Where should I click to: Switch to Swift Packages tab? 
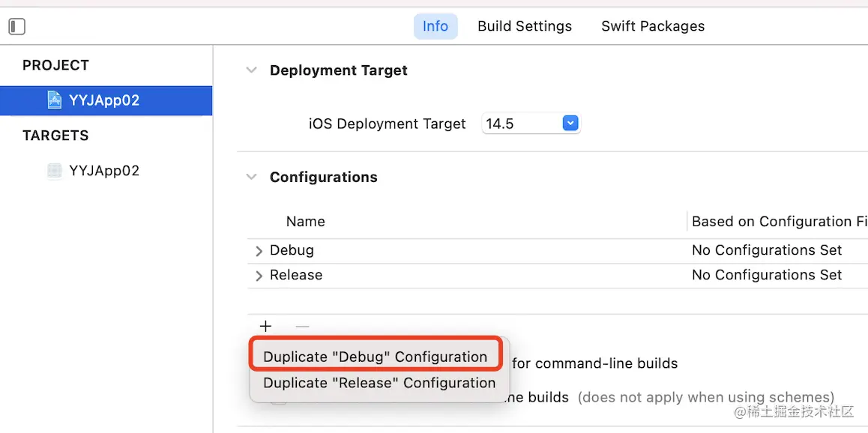(x=653, y=26)
